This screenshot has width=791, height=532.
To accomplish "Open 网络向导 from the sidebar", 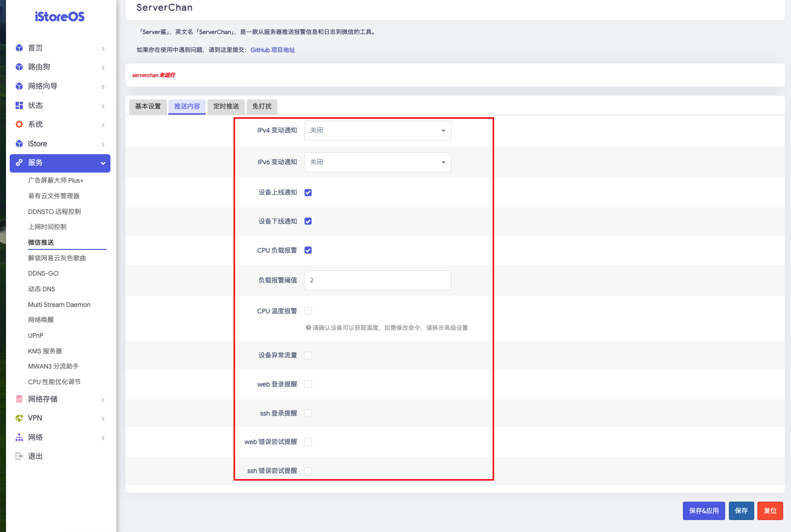I will (19, 86).
